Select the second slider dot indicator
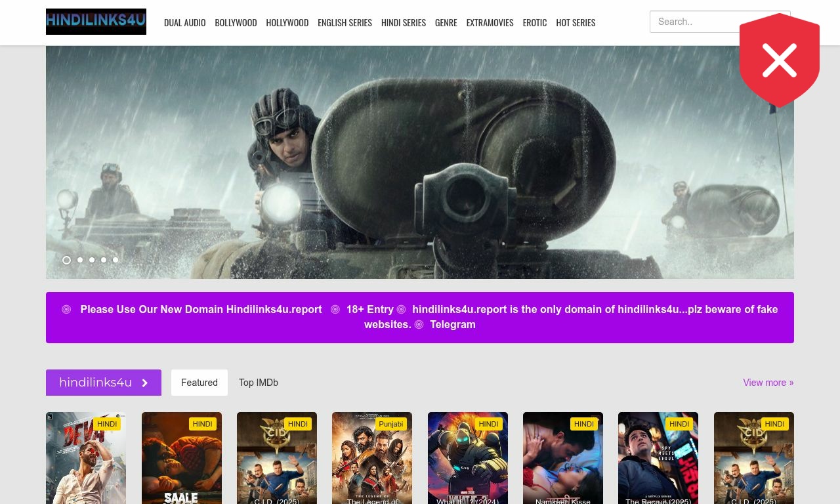Screen dimensions: 840x504 click(80, 260)
